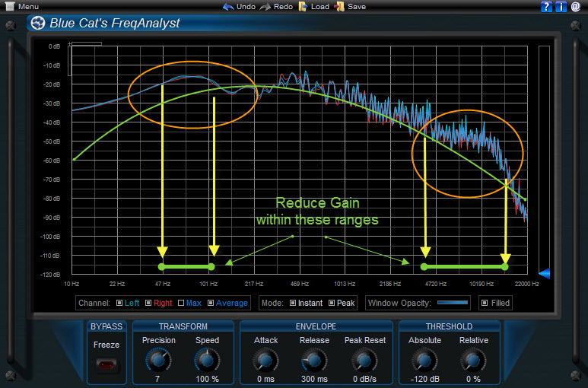Click the blue threshold arrow marker beside graph
Image resolution: width=588 pixels, height=388 pixels.
[545, 273]
